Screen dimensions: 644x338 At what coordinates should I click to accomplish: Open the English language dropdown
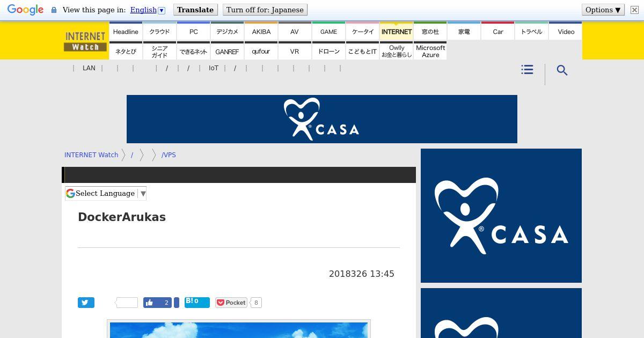click(148, 10)
